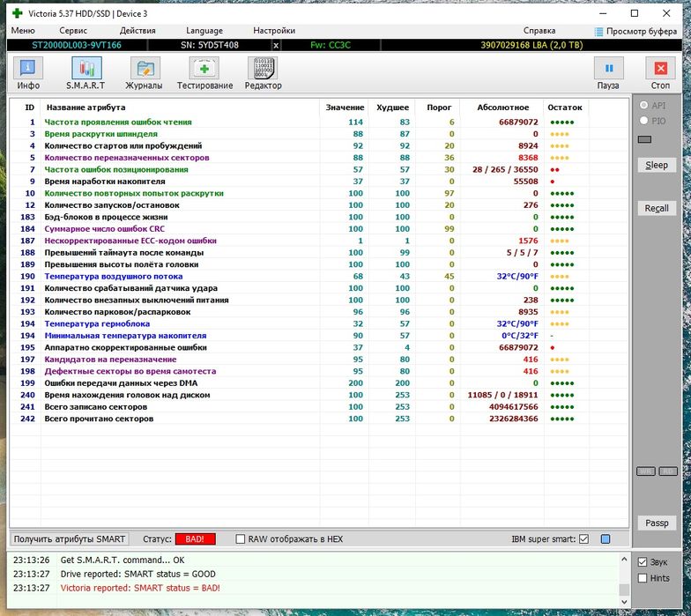Viewport: 691px width, 616px height.
Task: Click the log scrollbar up arrow
Action: [x=624, y=560]
